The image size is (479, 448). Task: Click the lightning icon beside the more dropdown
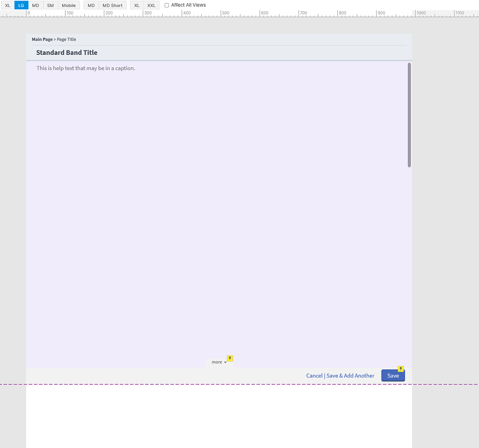tap(230, 358)
